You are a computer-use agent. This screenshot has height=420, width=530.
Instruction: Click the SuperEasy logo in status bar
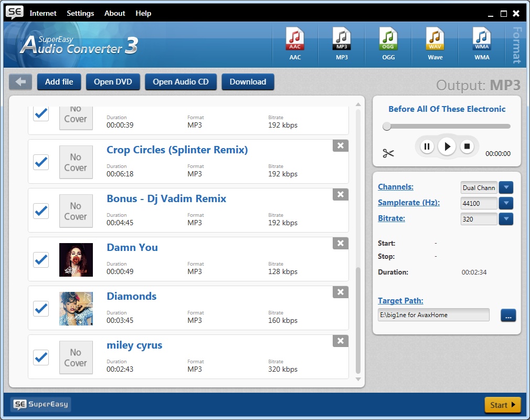(40, 404)
